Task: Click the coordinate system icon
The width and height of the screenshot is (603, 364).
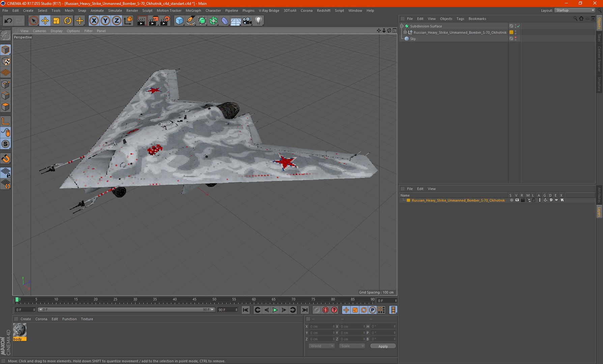Action: (128, 21)
